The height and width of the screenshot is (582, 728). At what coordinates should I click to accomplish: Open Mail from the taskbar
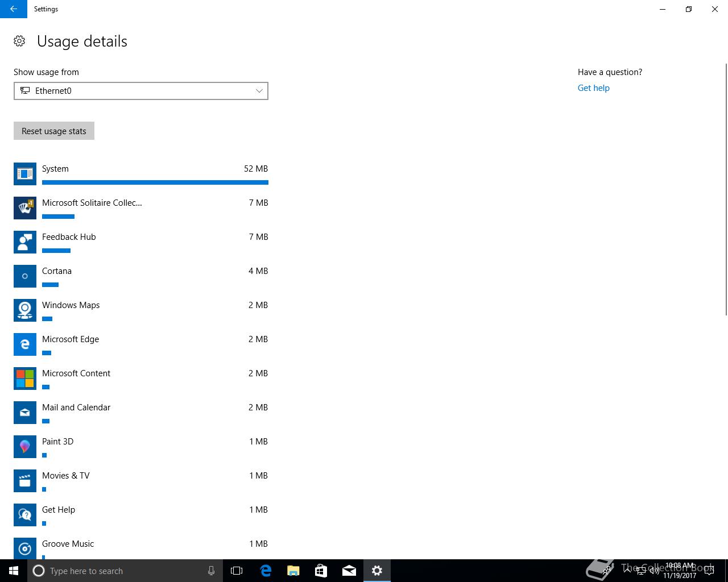pyautogui.click(x=349, y=571)
